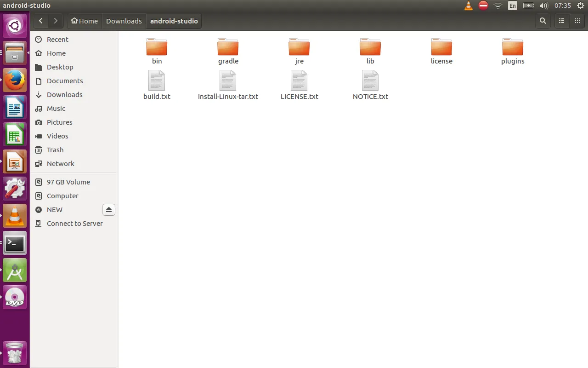This screenshot has height=368, width=588.
Task: Click Connect to Server in sidebar
Action: 73,224
